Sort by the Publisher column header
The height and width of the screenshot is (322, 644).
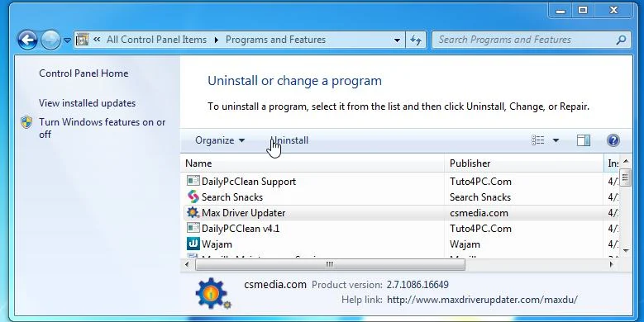click(x=523, y=163)
